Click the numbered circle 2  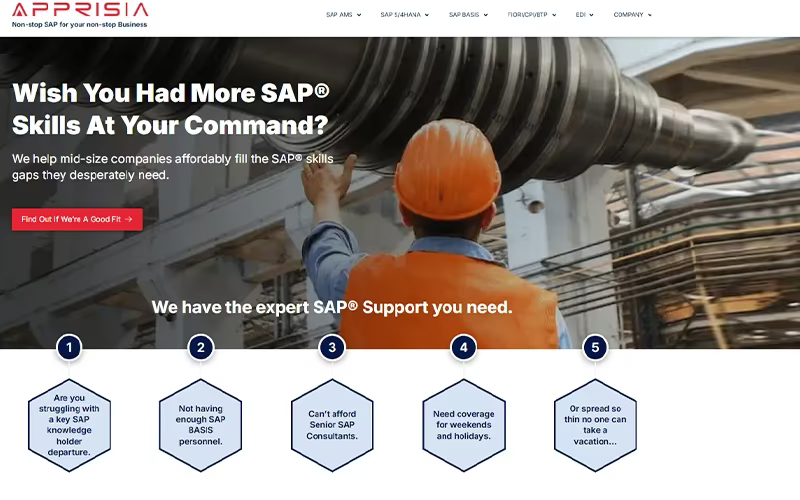pyautogui.click(x=201, y=348)
